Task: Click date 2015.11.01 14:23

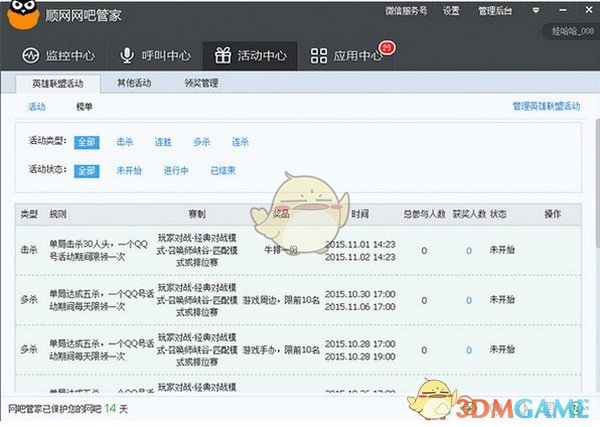Action: [360, 244]
